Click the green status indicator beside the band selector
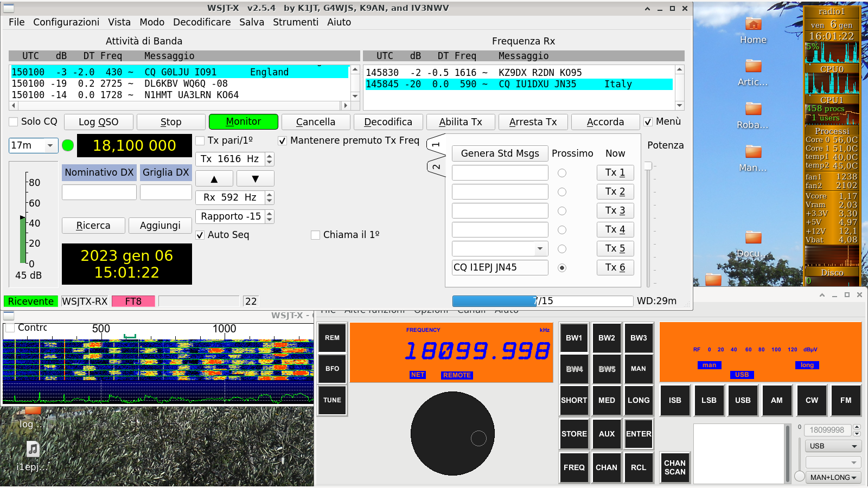 pos(68,145)
